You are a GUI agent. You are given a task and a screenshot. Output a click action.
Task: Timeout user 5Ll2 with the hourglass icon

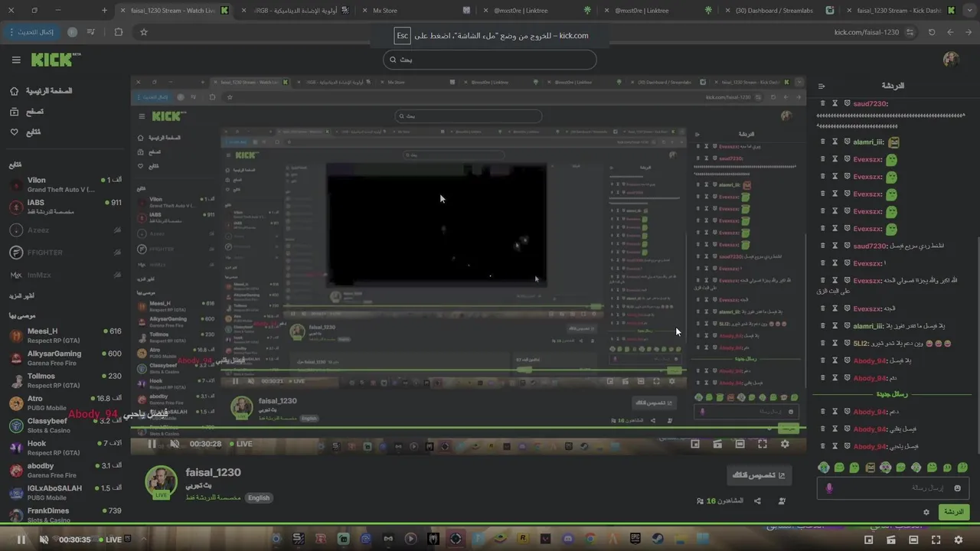tap(835, 344)
